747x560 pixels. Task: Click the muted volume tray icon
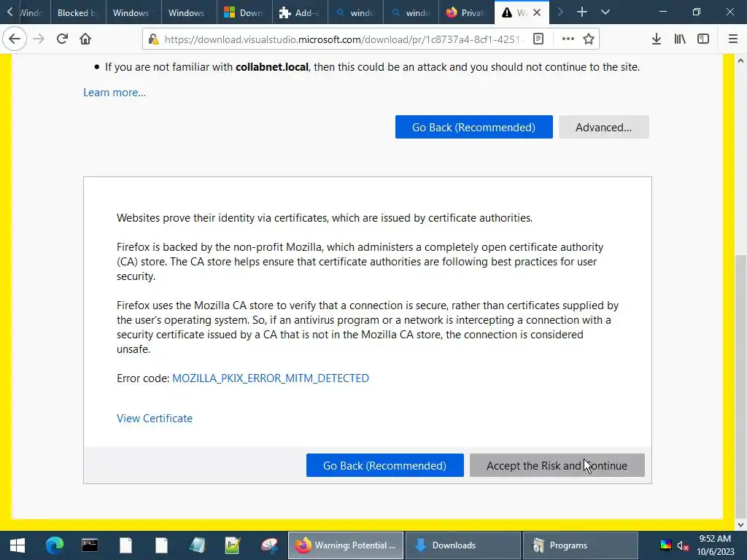[683, 545]
